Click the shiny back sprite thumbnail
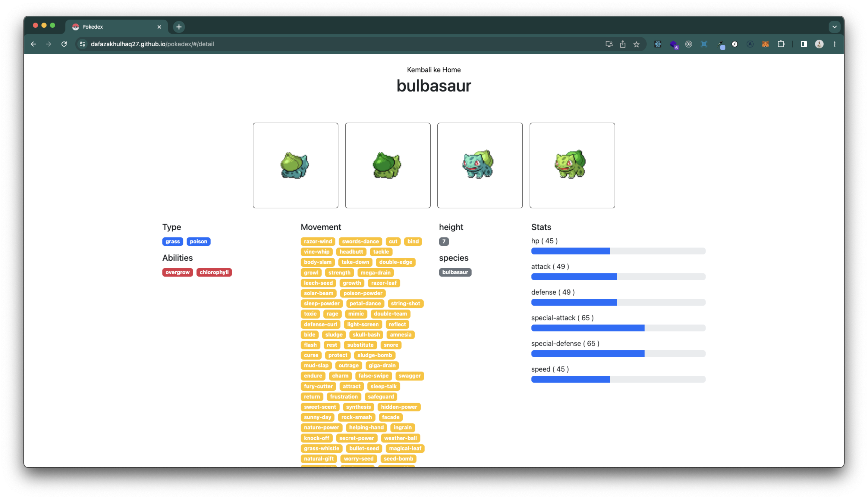This screenshot has height=499, width=868. click(387, 165)
